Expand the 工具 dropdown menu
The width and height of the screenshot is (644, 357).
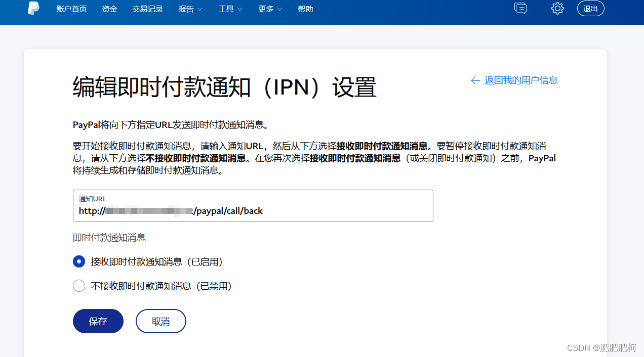[x=230, y=9]
